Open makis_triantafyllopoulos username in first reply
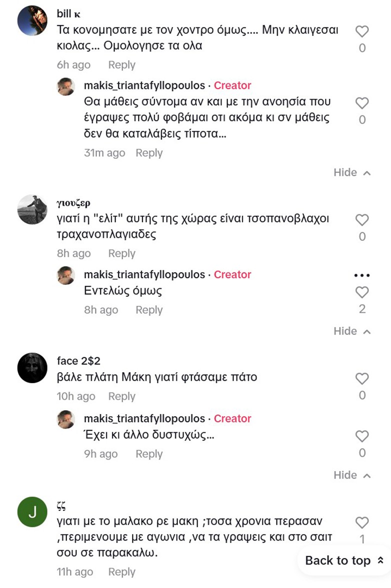The image size is (391, 588). pyautogui.click(x=144, y=85)
